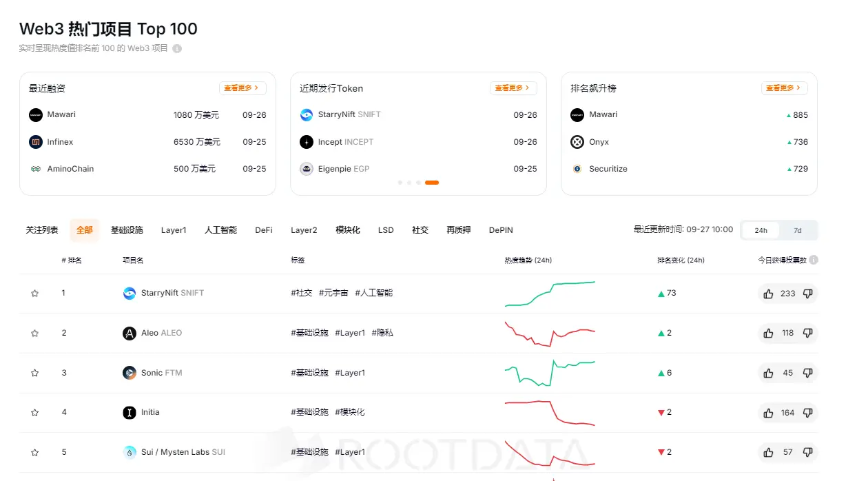Open the 关注列表 tab
Screen dimensions: 868x481
coord(41,230)
